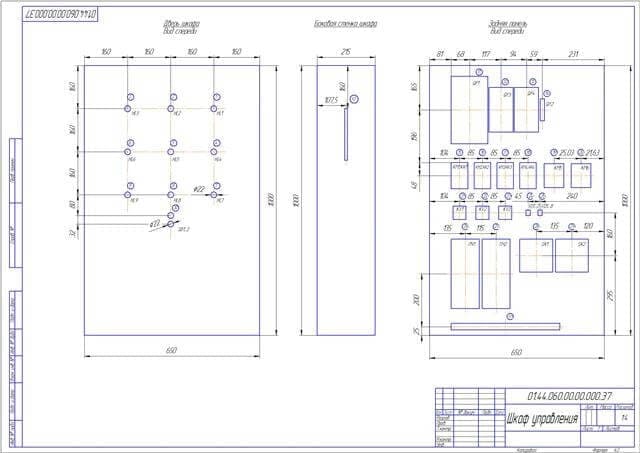Click the 107.5 dimension on side wall

tap(331, 100)
